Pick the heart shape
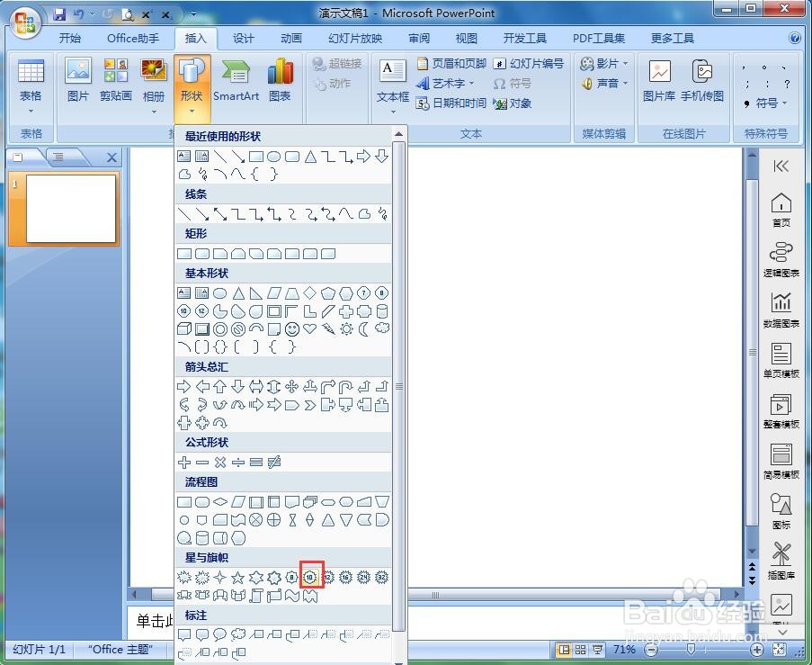 309,328
